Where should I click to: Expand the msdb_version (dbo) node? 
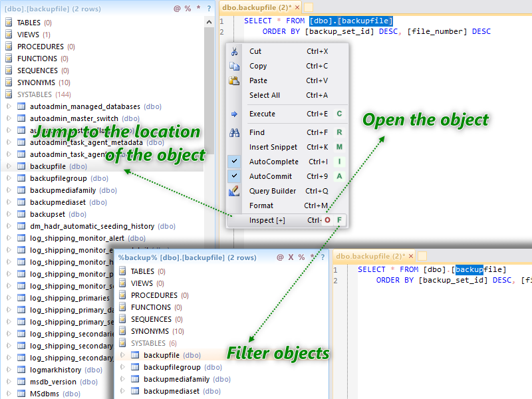pos(9,381)
